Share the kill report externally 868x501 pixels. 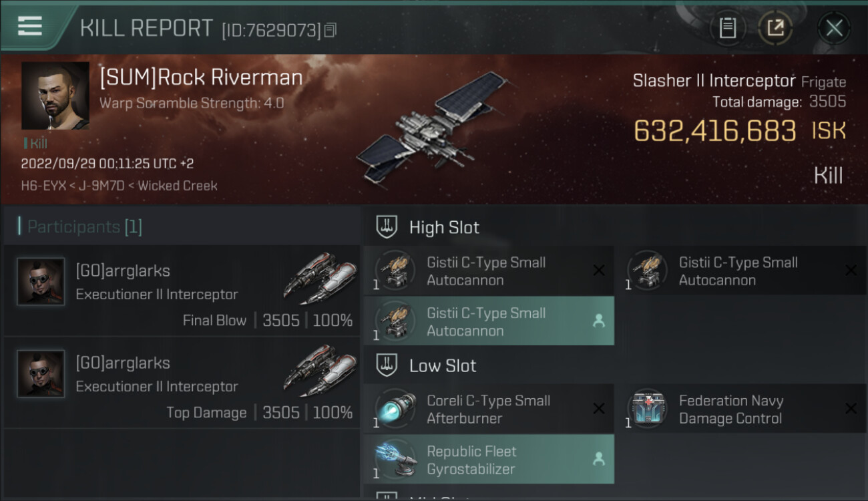click(775, 28)
